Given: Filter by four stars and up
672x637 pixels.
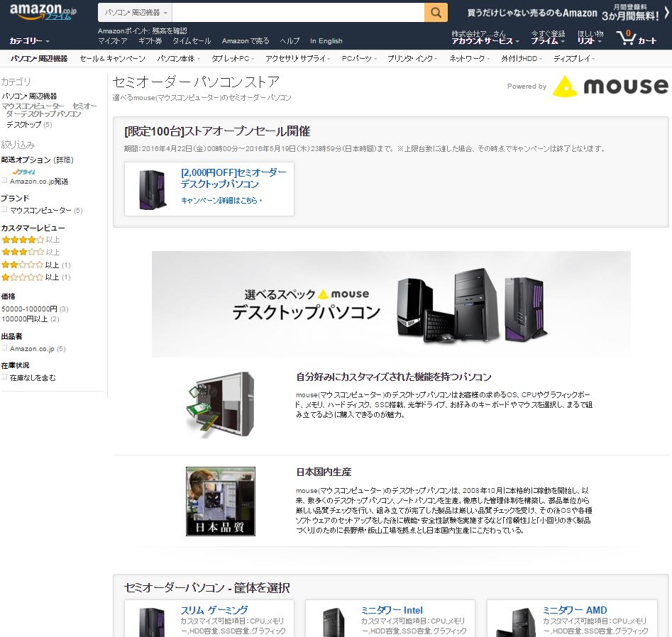Looking at the screenshot, I should (31, 240).
